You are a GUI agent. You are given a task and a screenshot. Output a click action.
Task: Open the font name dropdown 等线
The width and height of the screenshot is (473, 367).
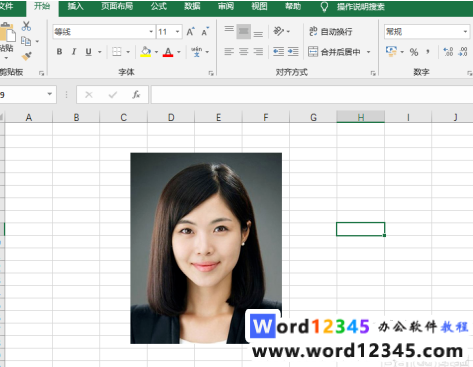click(x=151, y=32)
